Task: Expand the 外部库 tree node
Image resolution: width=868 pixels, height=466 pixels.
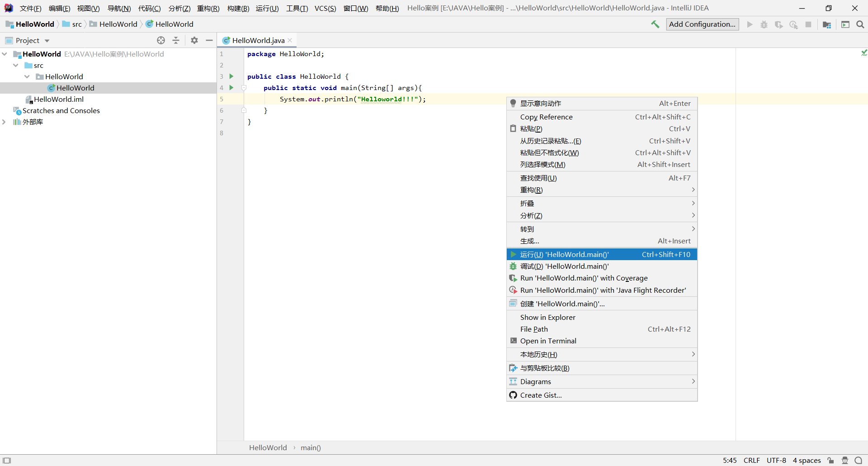Action: coord(4,122)
